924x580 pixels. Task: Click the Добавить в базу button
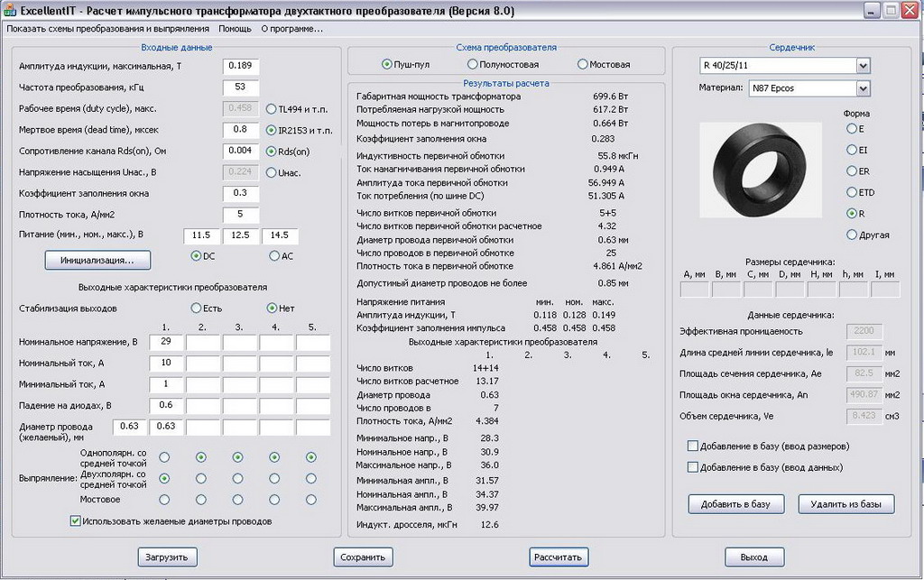pyautogui.click(x=735, y=504)
